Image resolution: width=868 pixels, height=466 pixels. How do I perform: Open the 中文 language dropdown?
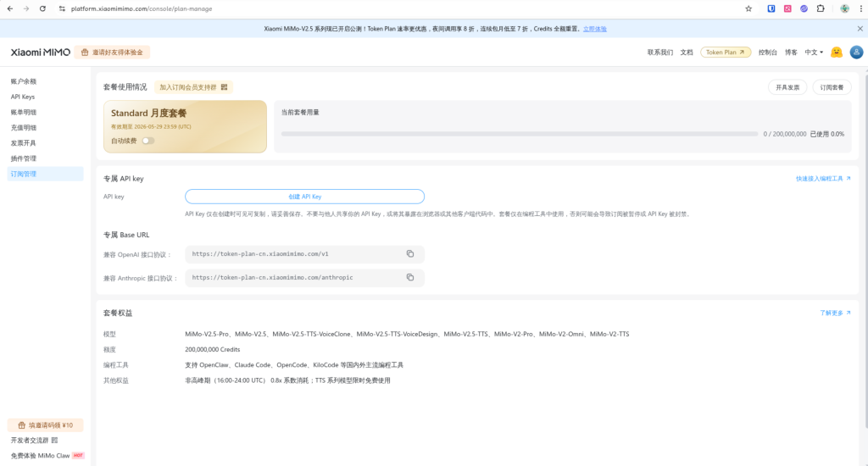point(814,52)
